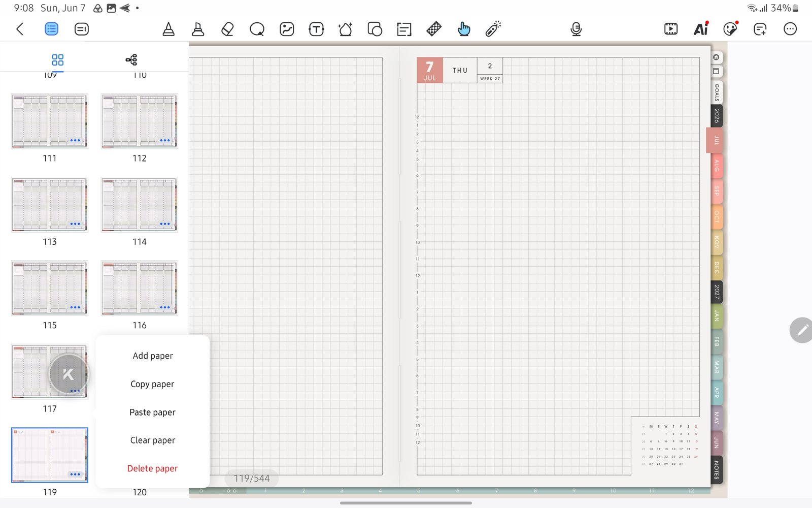This screenshot has width=812, height=508.
Task: Activate the laser pointer tool
Action: click(493, 29)
